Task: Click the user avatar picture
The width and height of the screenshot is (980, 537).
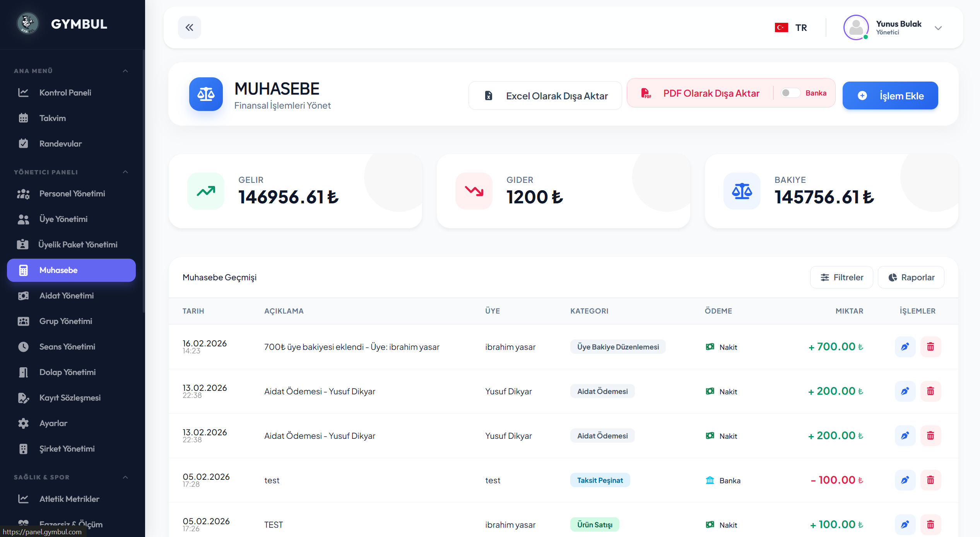Action: coord(856,28)
